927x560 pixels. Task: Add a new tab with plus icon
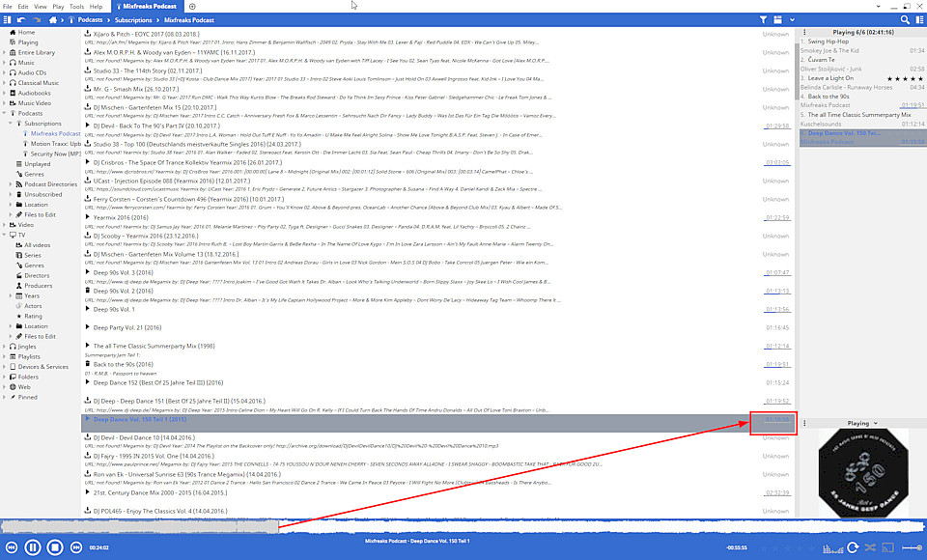coord(192,7)
